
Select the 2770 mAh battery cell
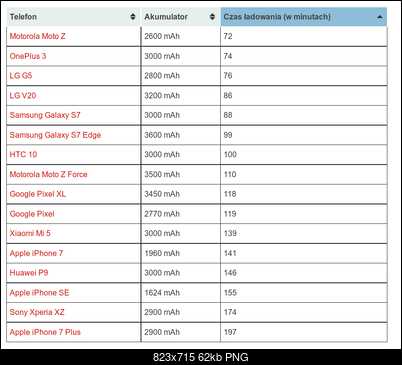[x=181, y=214]
